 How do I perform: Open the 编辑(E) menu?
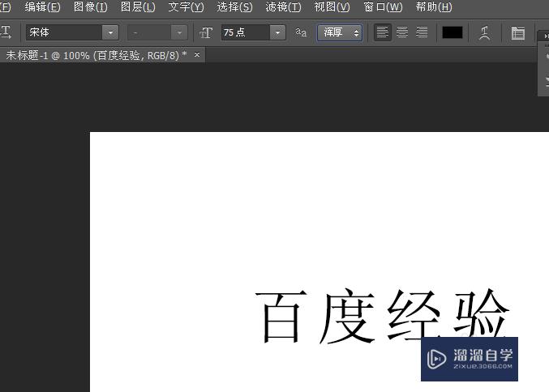[x=42, y=7]
